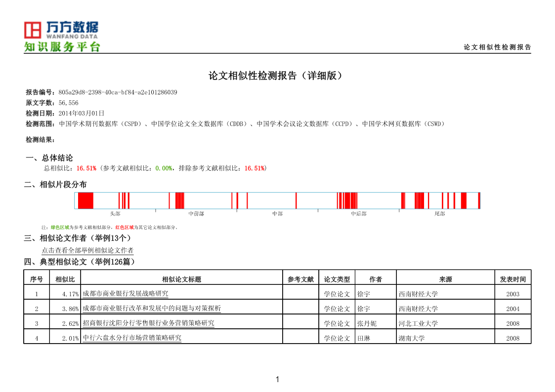Select total similarity value 16.51% after 总相似比
555x392 pixels.
(86, 168)
